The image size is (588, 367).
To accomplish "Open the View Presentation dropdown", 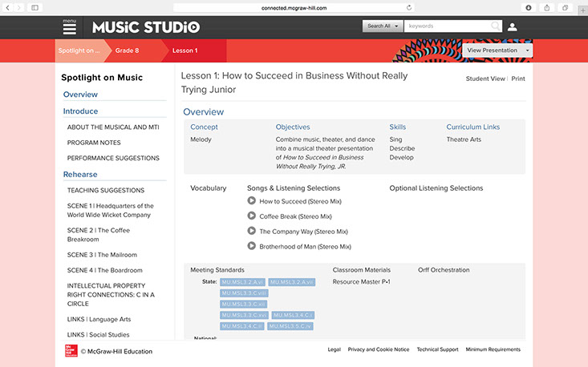I will [x=497, y=50].
